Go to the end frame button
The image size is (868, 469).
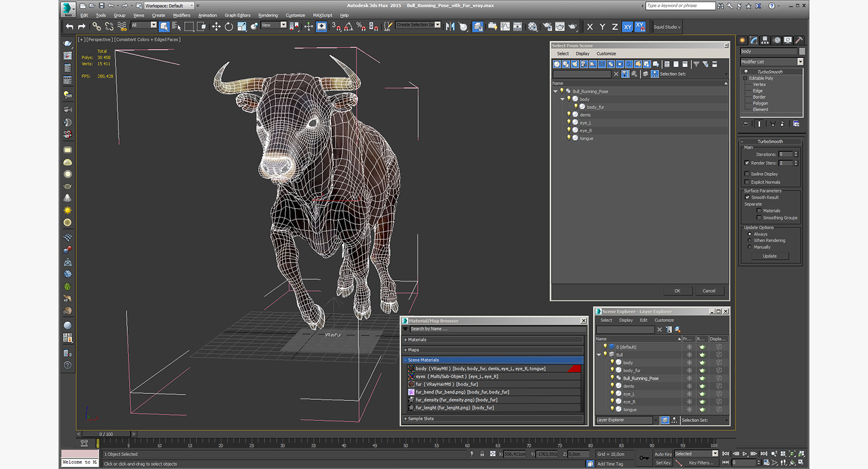(x=764, y=454)
